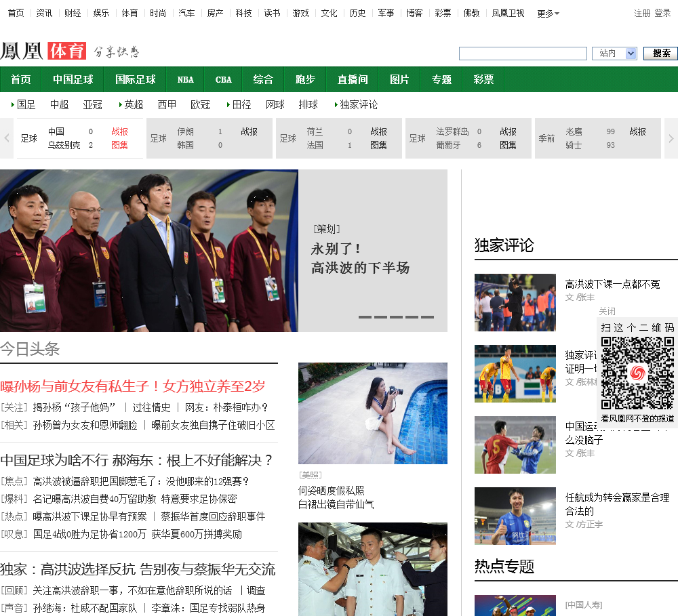Screen dimensions: 678x616
Task: Switch to the NBA tab
Action: click(186, 79)
